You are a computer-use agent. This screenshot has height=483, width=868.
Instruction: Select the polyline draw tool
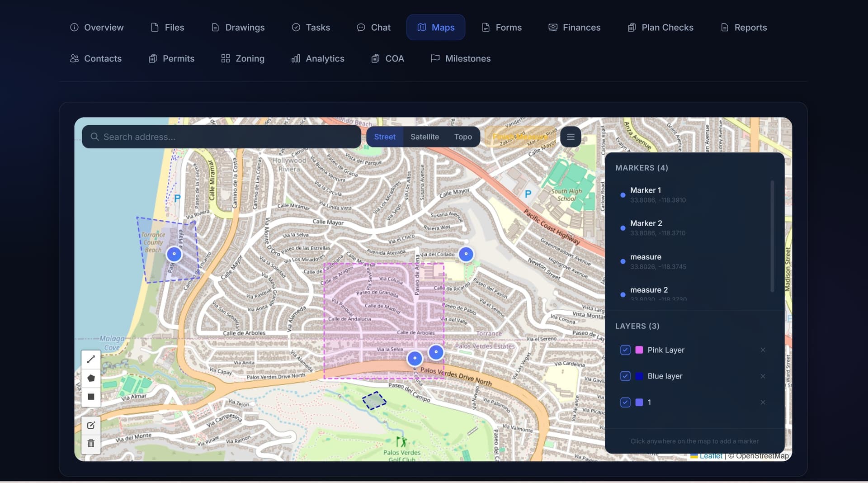(x=91, y=360)
